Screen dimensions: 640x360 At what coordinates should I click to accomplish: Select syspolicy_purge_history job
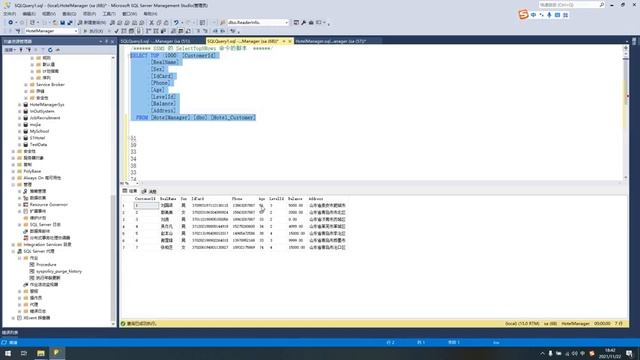59,271
